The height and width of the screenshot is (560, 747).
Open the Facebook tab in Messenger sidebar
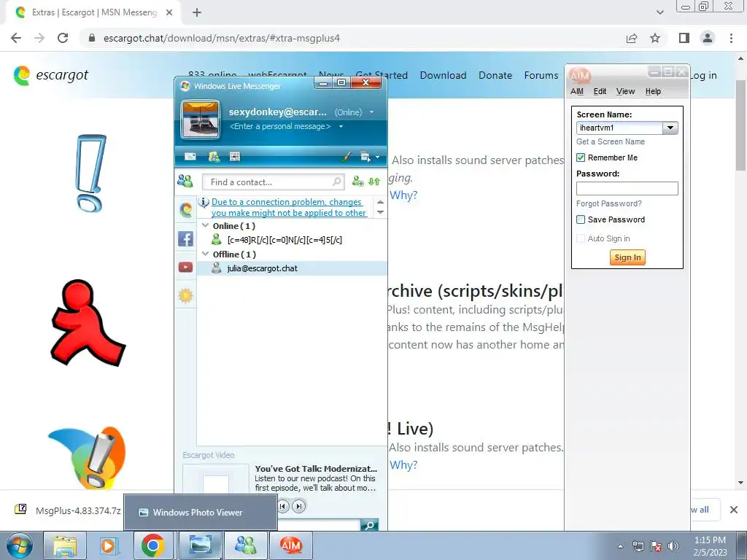186,238
